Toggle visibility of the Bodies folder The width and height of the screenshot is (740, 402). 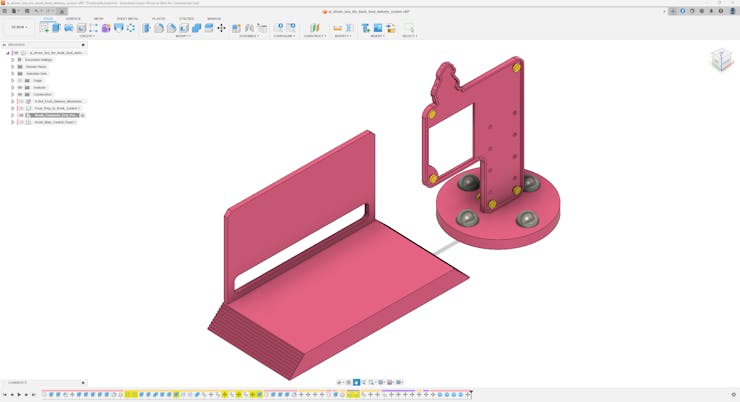pos(20,88)
